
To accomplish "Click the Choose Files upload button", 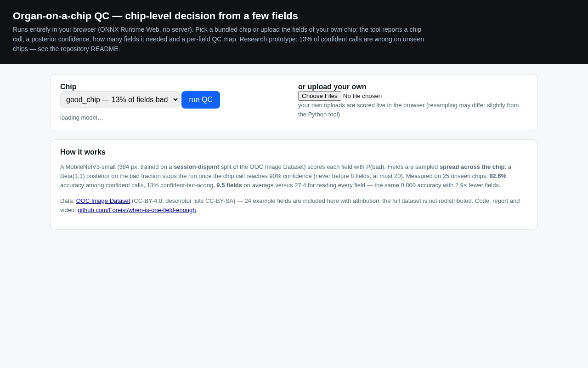I will click(320, 96).
